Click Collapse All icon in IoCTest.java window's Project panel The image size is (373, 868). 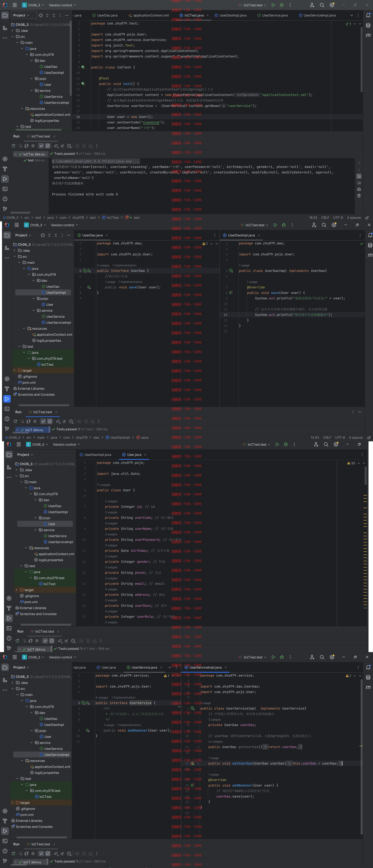click(x=53, y=15)
